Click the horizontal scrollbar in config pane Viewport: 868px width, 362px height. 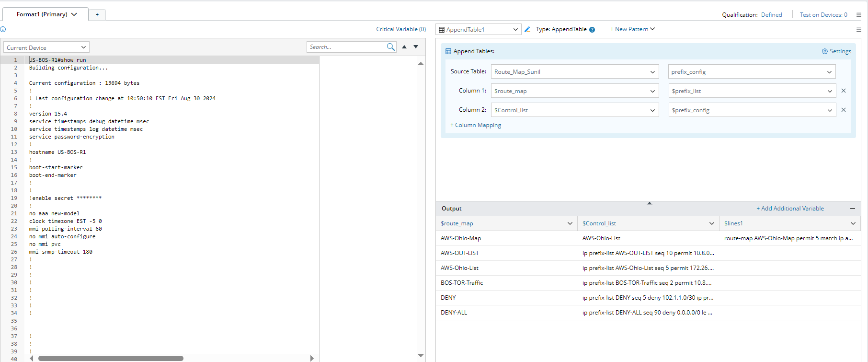pyautogui.click(x=111, y=358)
